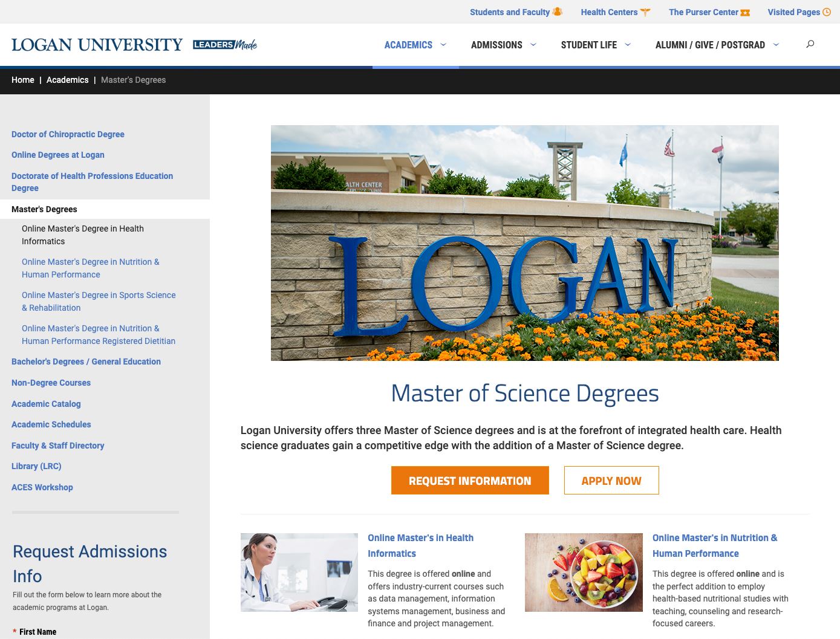
Task: Open the Alumni / Give / Postgrad nav item
Action: point(710,45)
